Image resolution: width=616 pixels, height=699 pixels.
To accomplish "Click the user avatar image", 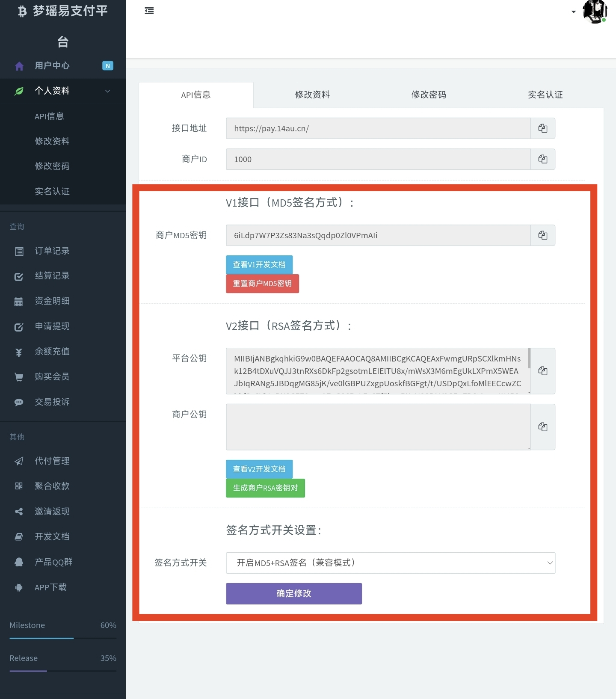I will point(595,12).
